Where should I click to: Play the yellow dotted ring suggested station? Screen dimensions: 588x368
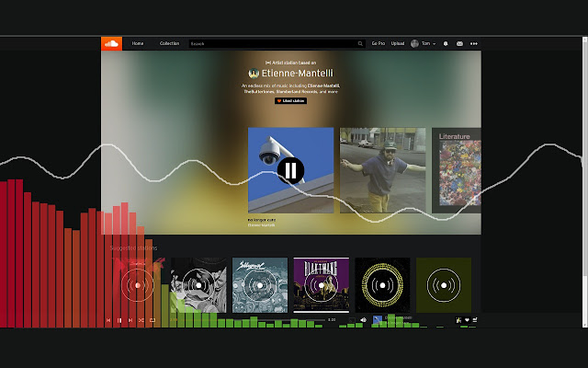coord(382,285)
